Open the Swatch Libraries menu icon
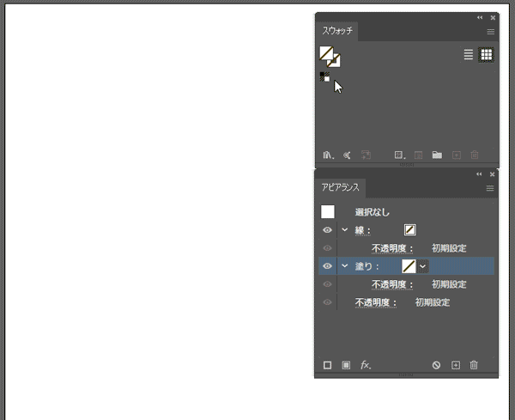The image size is (515, 420). [328, 155]
